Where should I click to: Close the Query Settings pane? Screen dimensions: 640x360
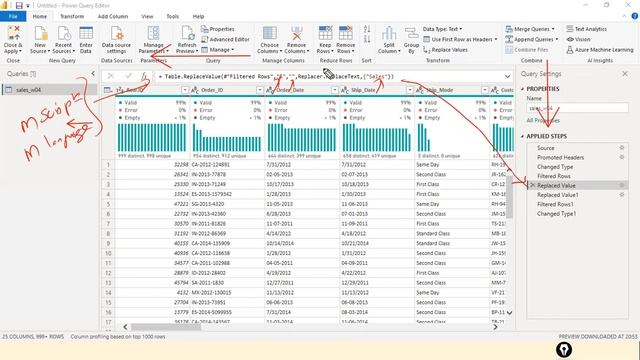click(x=625, y=74)
